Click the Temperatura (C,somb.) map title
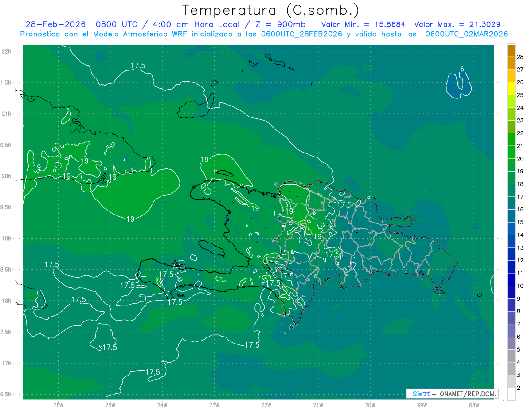 pyautogui.click(x=270, y=10)
